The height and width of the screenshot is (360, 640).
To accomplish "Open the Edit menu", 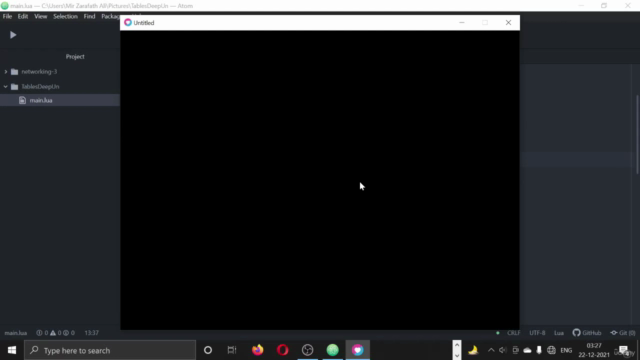I will coord(23,16).
